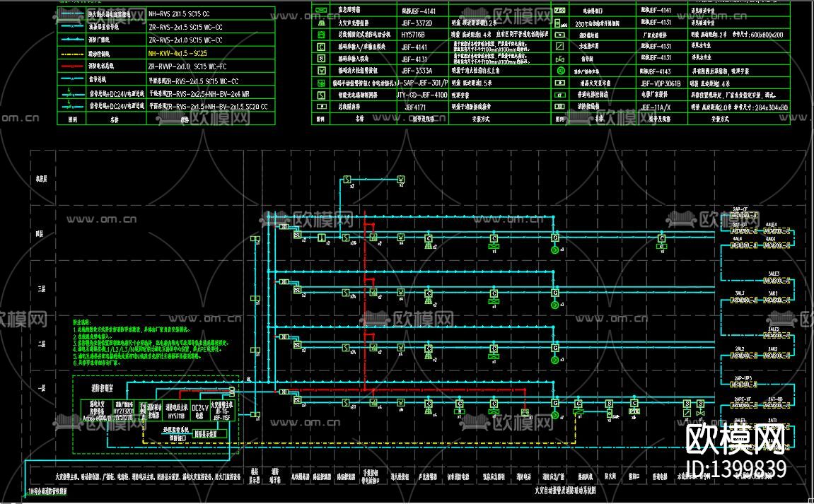Click the ID:1399839 text
The width and height of the screenshot is (814, 504).
(736, 469)
